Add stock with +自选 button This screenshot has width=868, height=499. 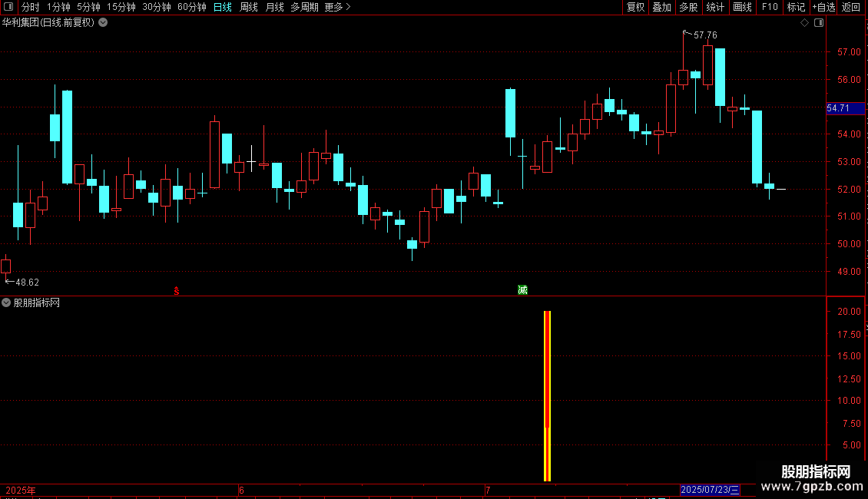[x=823, y=7]
